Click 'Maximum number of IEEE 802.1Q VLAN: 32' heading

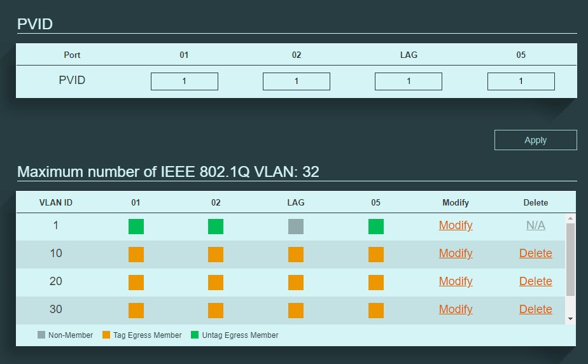[168, 172]
